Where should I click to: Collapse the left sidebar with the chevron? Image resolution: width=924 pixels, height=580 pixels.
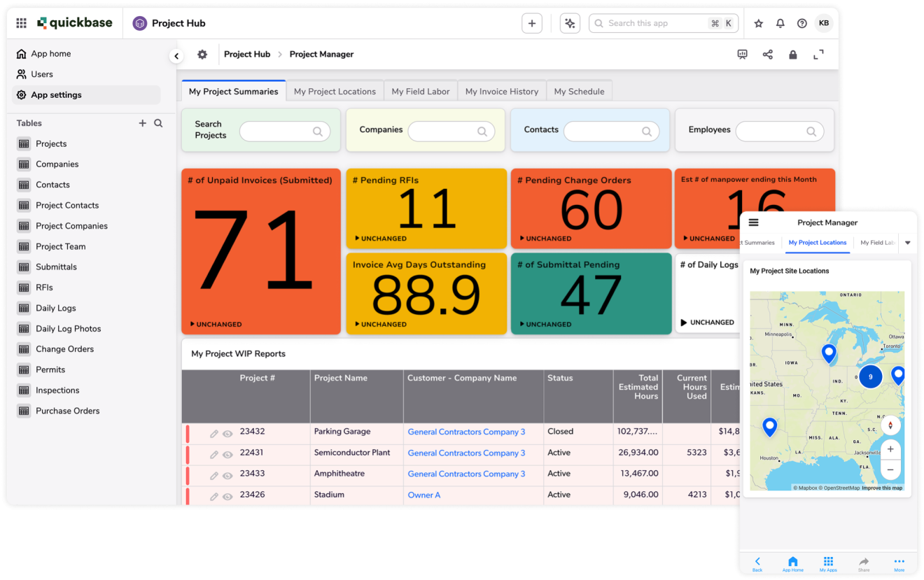tap(176, 55)
